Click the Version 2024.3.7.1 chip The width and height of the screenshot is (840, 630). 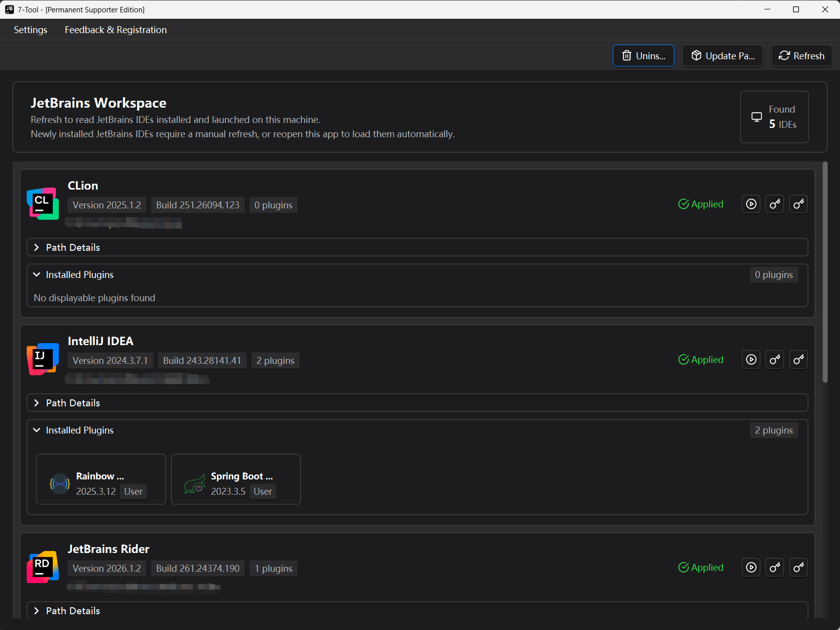110,360
